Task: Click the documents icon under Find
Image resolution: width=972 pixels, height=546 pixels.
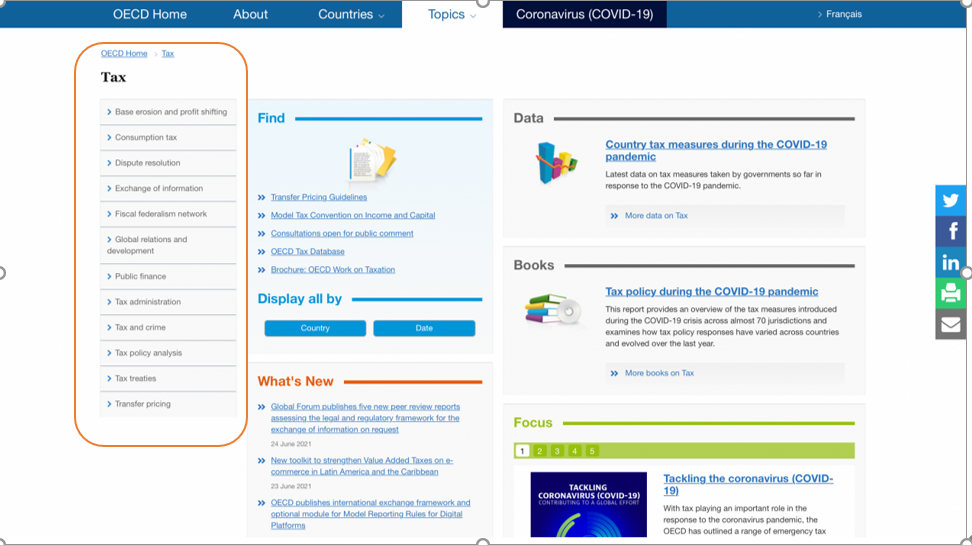Action: (x=372, y=161)
